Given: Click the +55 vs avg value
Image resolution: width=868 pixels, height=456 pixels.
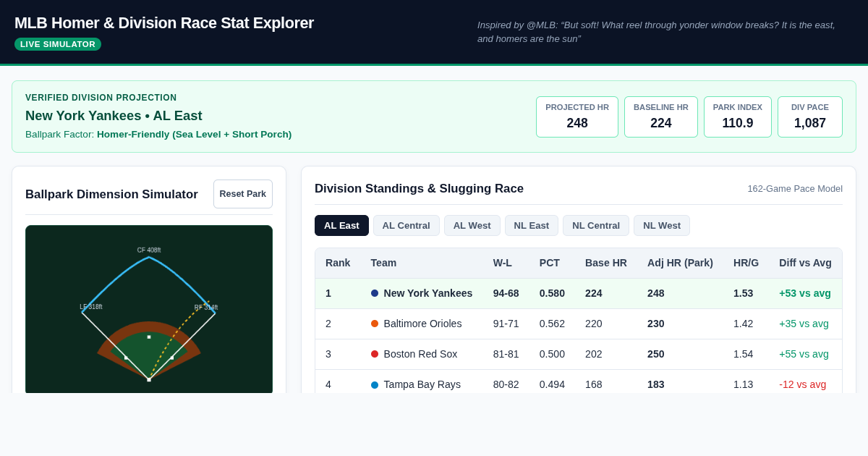Looking at the screenshot, I should point(804,354).
